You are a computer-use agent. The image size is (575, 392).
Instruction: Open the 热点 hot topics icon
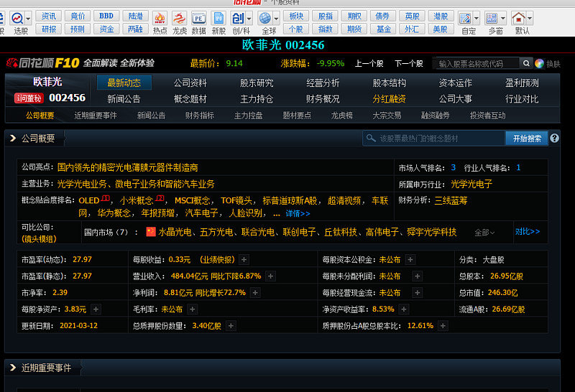click(x=160, y=18)
